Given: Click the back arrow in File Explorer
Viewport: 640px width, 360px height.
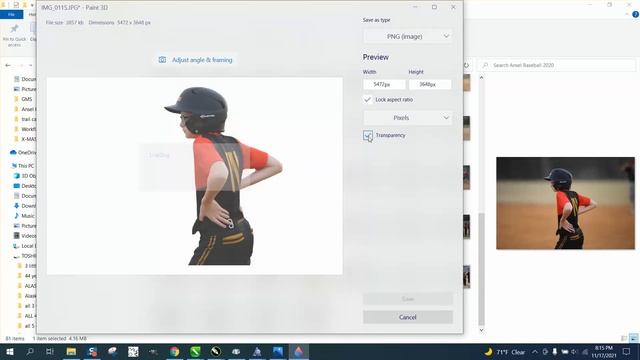Looking at the screenshot, I should click(x=8, y=65).
